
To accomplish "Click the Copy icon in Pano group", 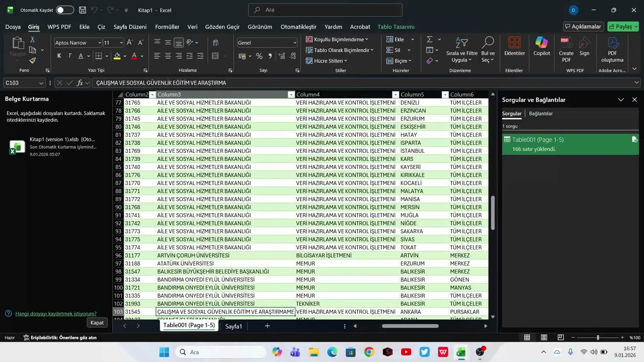I will 33,50.
